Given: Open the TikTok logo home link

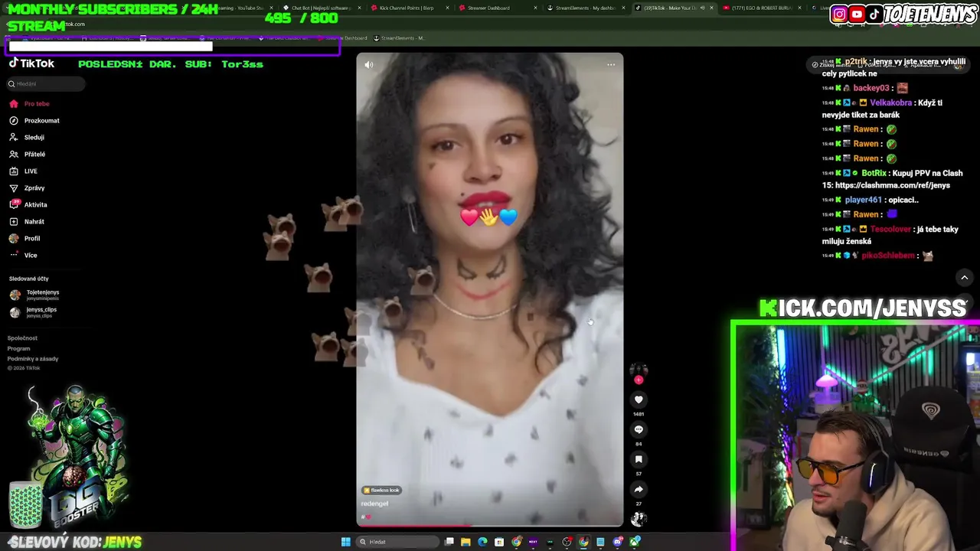Looking at the screenshot, I should pos(31,64).
